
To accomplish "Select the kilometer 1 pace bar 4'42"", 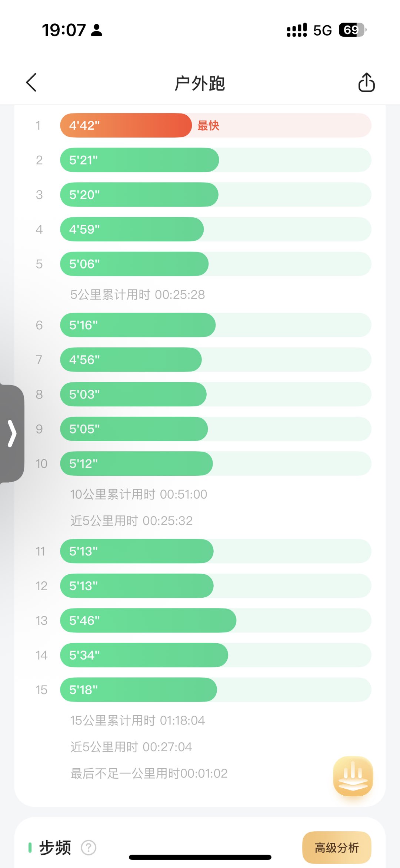I will 126,126.
